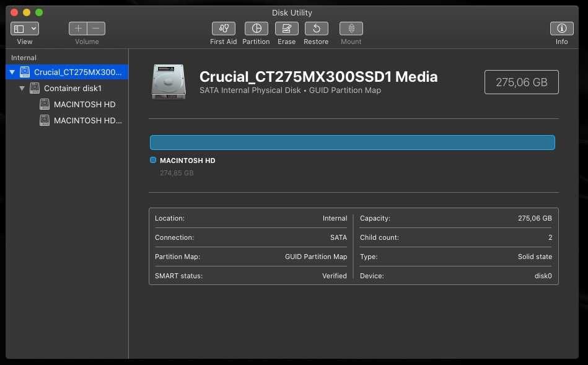Click the Location Internal value
Image resolution: width=588 pixels, height=365 pixels.
335,218
